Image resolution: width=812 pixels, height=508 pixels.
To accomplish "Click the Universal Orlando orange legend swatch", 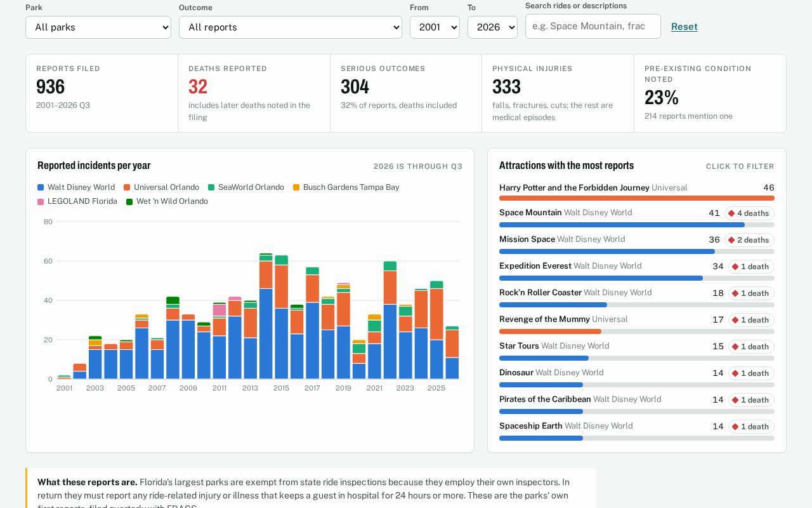I will click(127, 187).
